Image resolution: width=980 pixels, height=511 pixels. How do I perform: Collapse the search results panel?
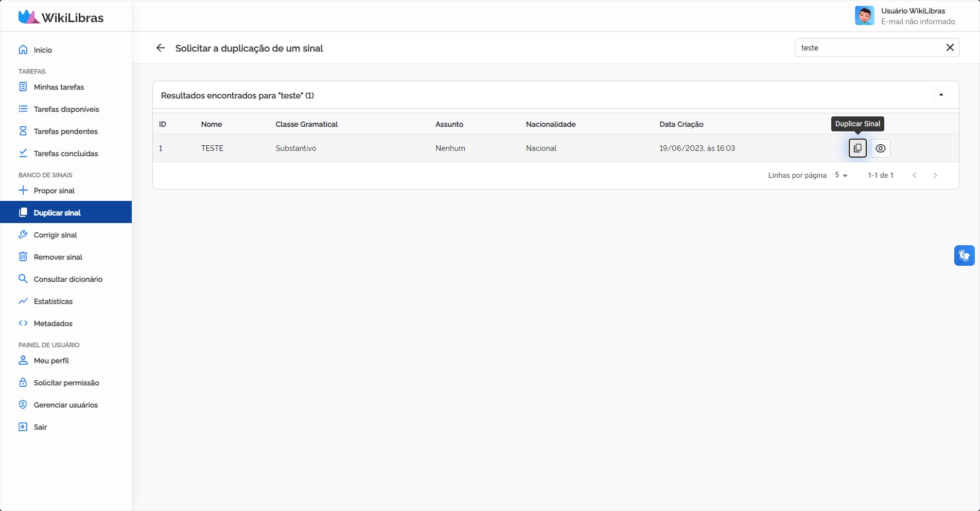pyautogui.click(x=941, y=95)
